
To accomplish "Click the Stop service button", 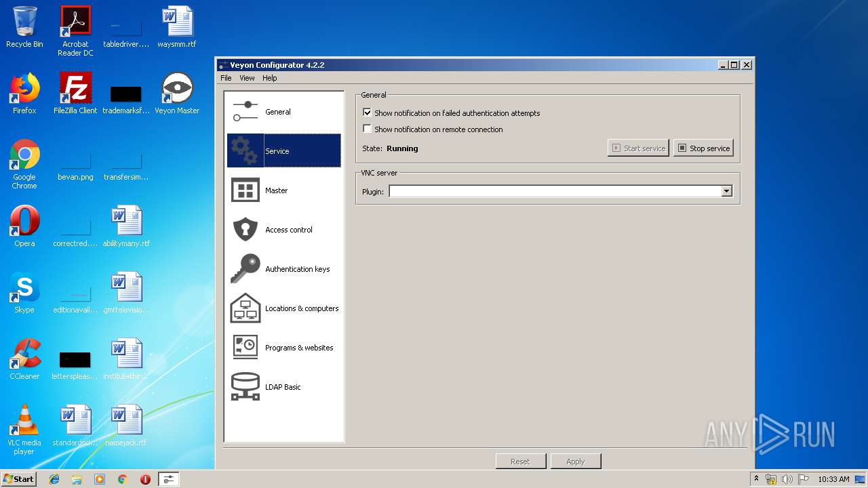I will point(703,148).
